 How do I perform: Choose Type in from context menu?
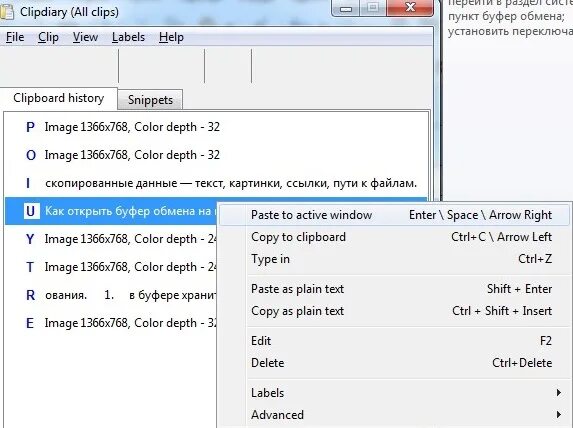pyautogui.click(x=394, y=259)
